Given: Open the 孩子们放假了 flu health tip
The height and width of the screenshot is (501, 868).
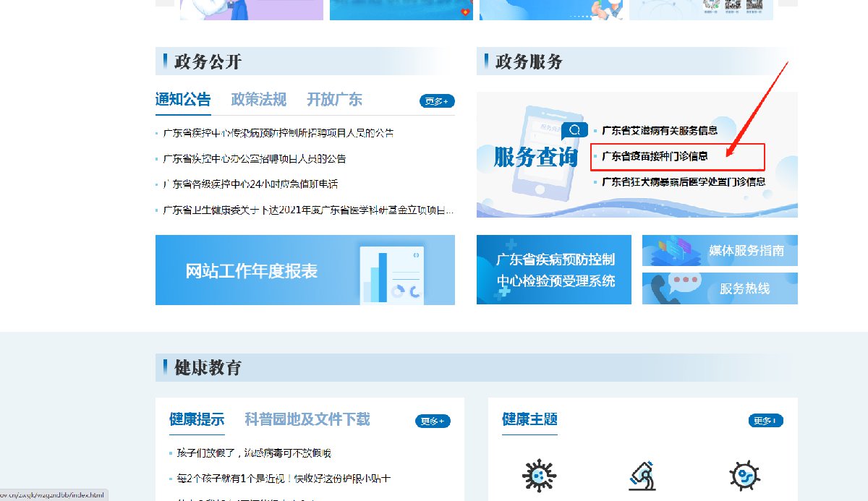Looking at the screenshot, I should pyautogui.click(x=247, y=453).
